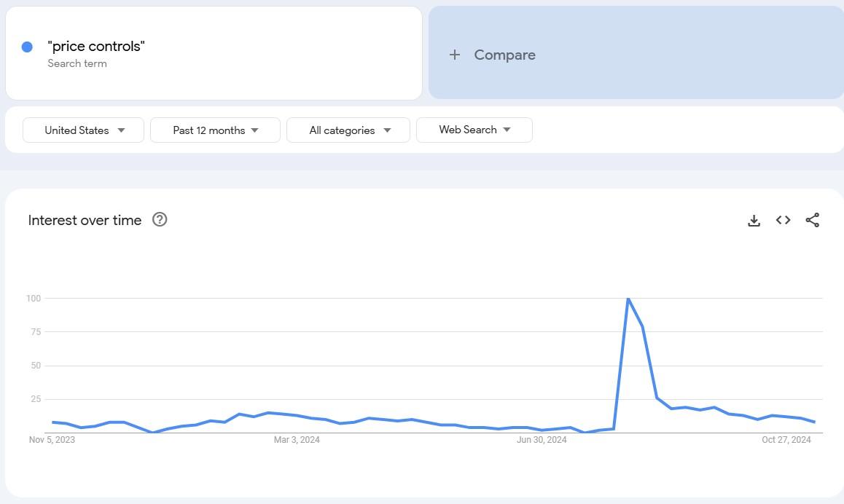Viewport: 844px width, 504px height.
Task: Click the embed code icon
Action: click(784, 220)
